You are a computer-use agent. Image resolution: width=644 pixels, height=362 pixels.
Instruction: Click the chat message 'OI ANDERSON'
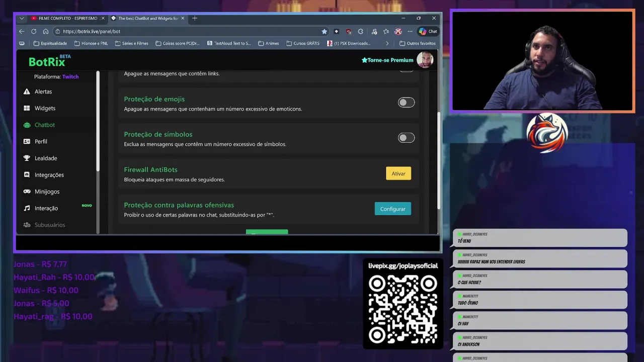coord(468,344)
